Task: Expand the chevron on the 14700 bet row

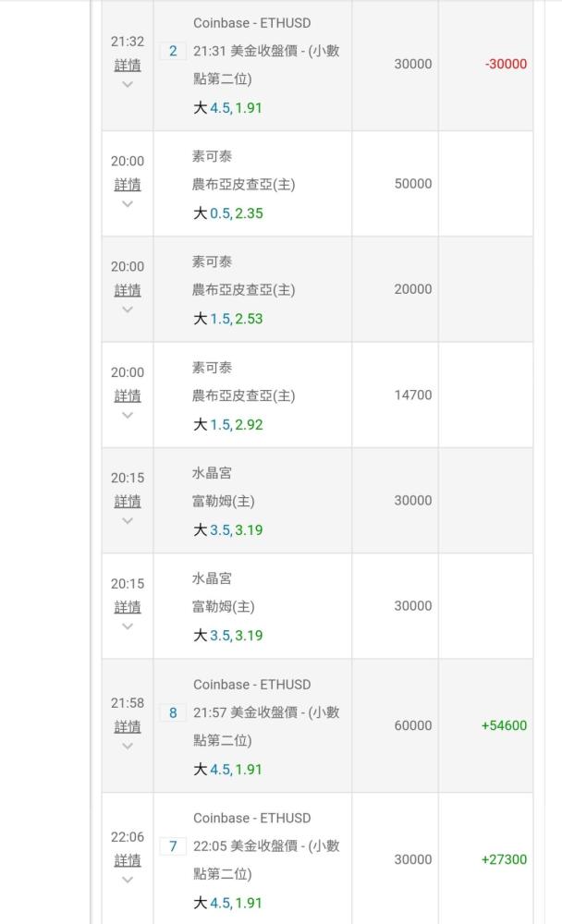Action: click(128, 415)
